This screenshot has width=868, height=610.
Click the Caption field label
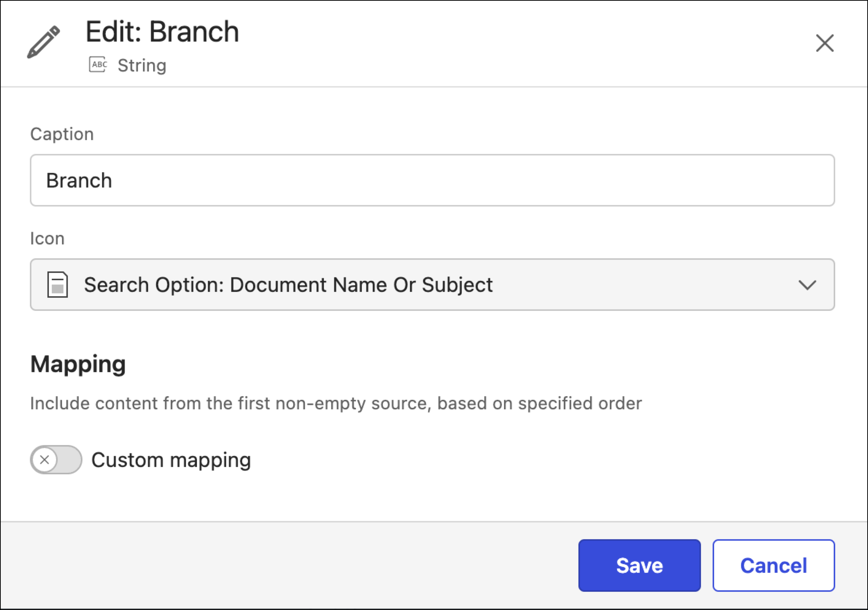(62, 134)
